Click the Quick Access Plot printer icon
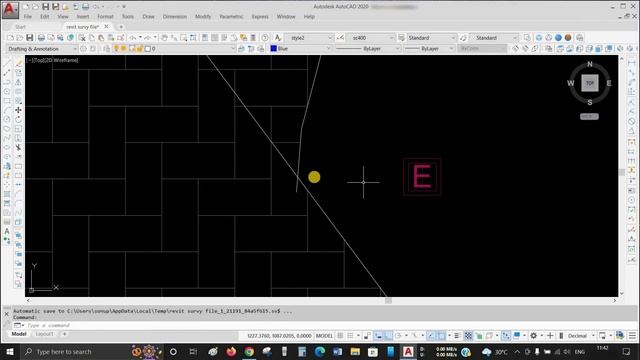Image resolution: width=640 pixels, height=360 pixels. [x=85, y=7]
